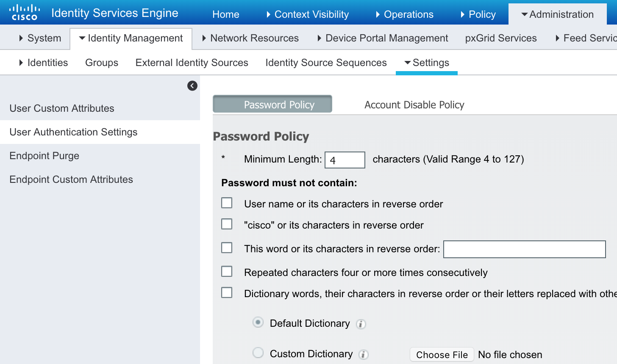Click the restricted word text field
This screenshot has width=617, height=364.
click(x=524, y=249)
